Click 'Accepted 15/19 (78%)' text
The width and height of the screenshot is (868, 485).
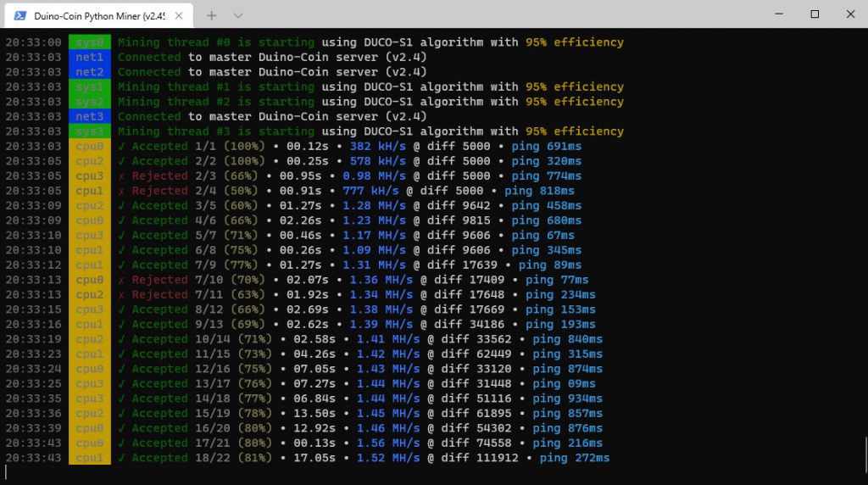point(202,414)
